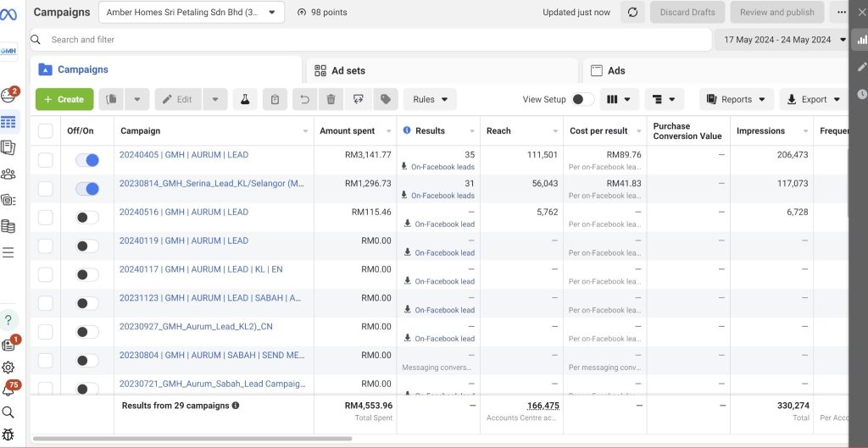The width and height of the screenshot is (868, 448).
Task: Click the horizontal scrollbar at bottom
Action: click(192, 439)
